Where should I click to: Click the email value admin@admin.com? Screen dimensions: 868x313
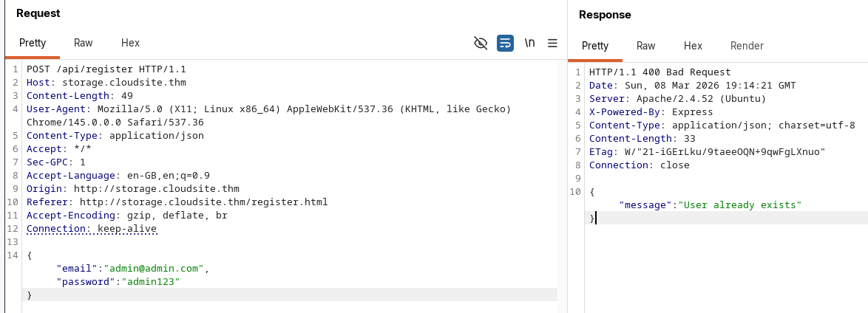[x=157, y=269]
